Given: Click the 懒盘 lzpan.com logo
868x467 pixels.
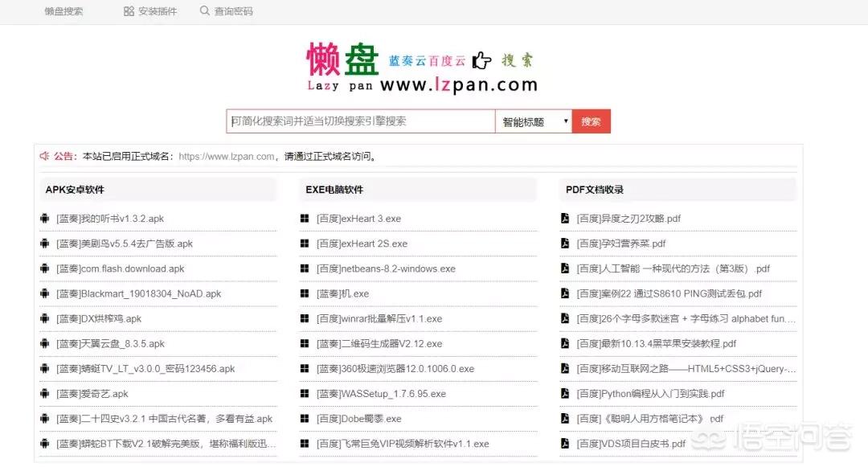Looking at the screenshot, I should (422, 67).
